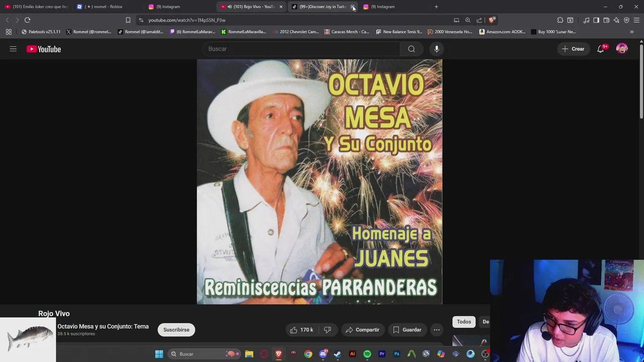The image size is (644, 362).
Task: Launch Adobe Illustrator from the taskbar
Action: click(352, 354)
